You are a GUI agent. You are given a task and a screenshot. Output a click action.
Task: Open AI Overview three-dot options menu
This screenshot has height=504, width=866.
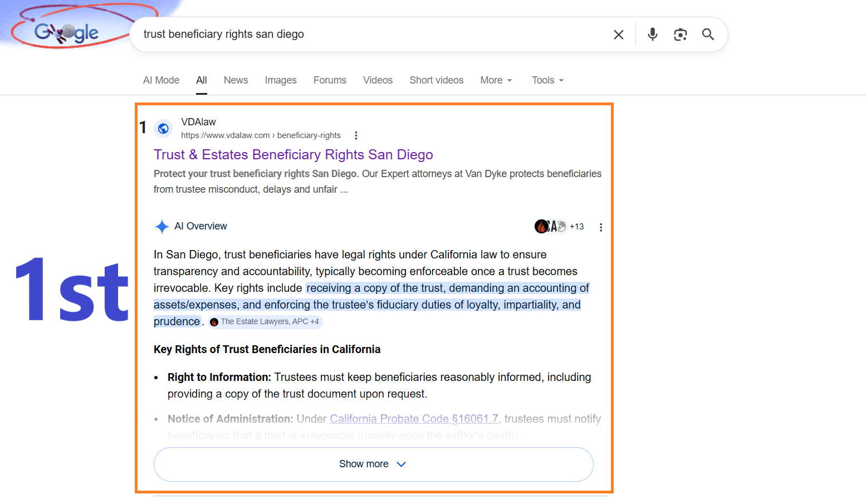point(600,227)
